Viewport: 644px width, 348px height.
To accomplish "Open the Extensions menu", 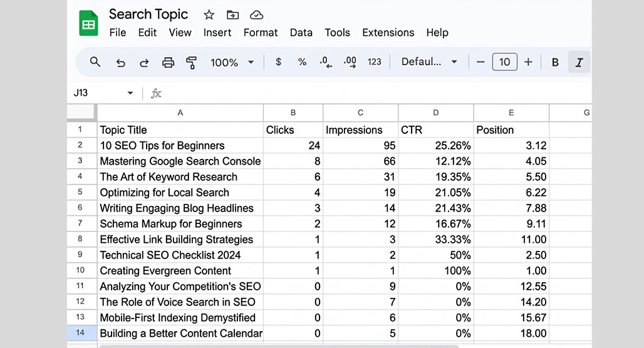I will [x=388, y=33].
